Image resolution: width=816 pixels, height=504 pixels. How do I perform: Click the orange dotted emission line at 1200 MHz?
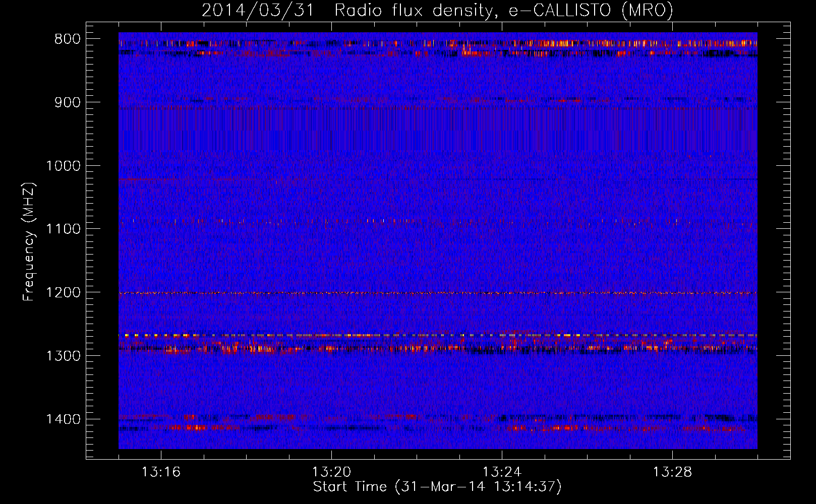coord(438,293)
